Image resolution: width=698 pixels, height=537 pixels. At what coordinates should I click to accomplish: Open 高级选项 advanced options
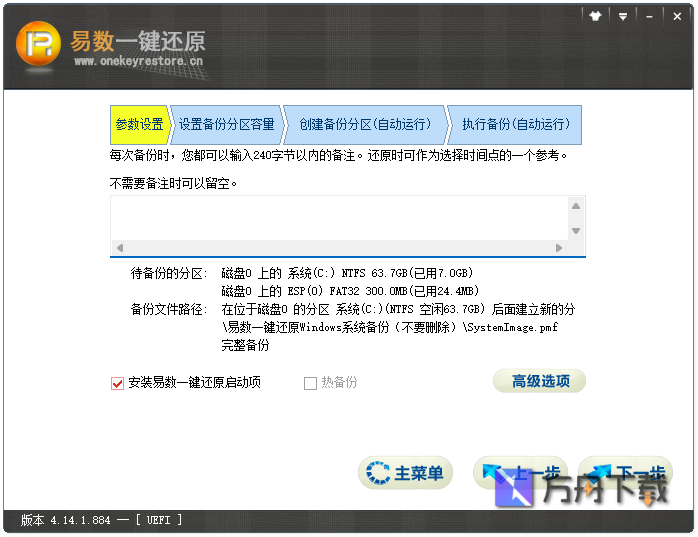click(540, 381)
